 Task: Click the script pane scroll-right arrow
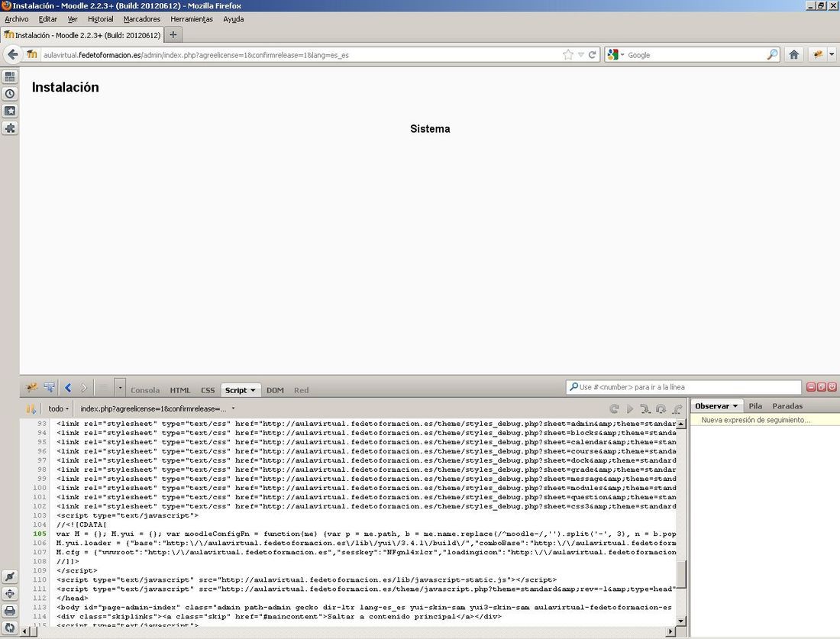(670, 632)
